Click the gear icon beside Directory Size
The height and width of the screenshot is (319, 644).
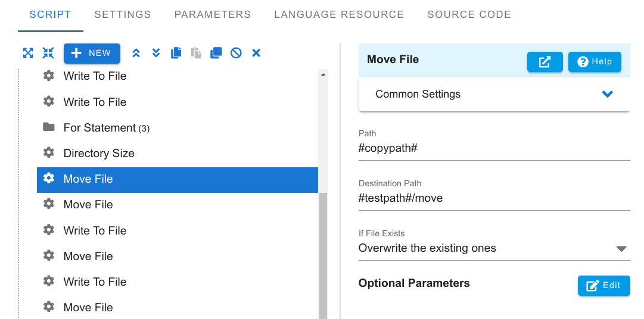[x=49, y=153]
